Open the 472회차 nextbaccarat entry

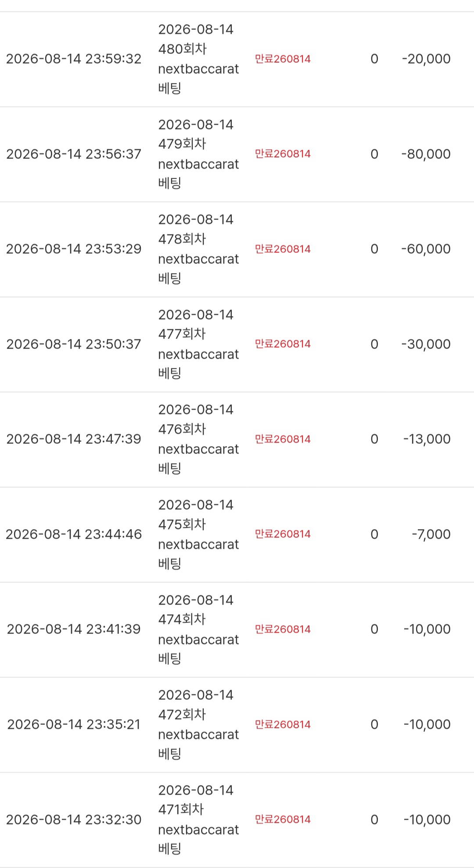[198, 724]
